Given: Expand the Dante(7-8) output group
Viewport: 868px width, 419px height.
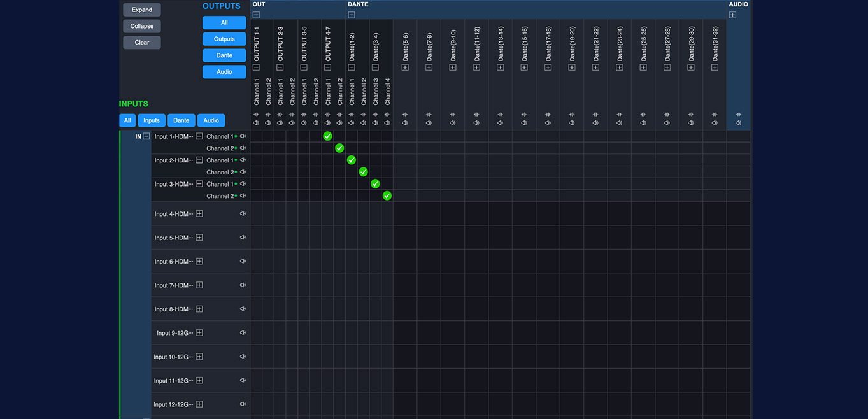Looking at the screenshot, I should 429,67.
